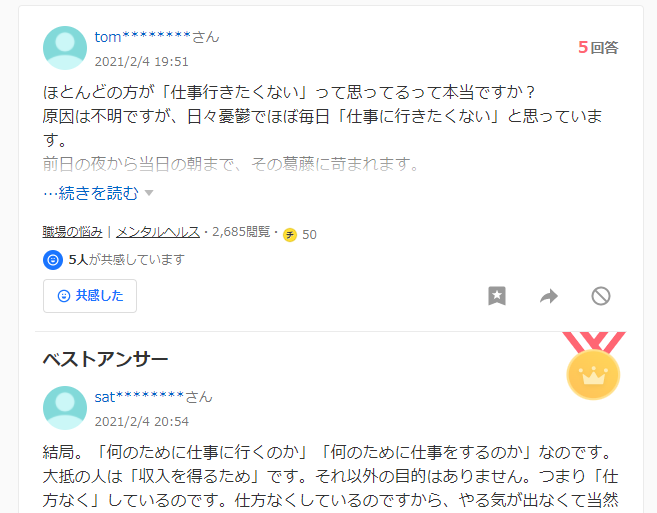This screenshot has height=513, width=657.
Task: Click the 2021/2/4 20:54 answer timestamp
Action: 142,421
